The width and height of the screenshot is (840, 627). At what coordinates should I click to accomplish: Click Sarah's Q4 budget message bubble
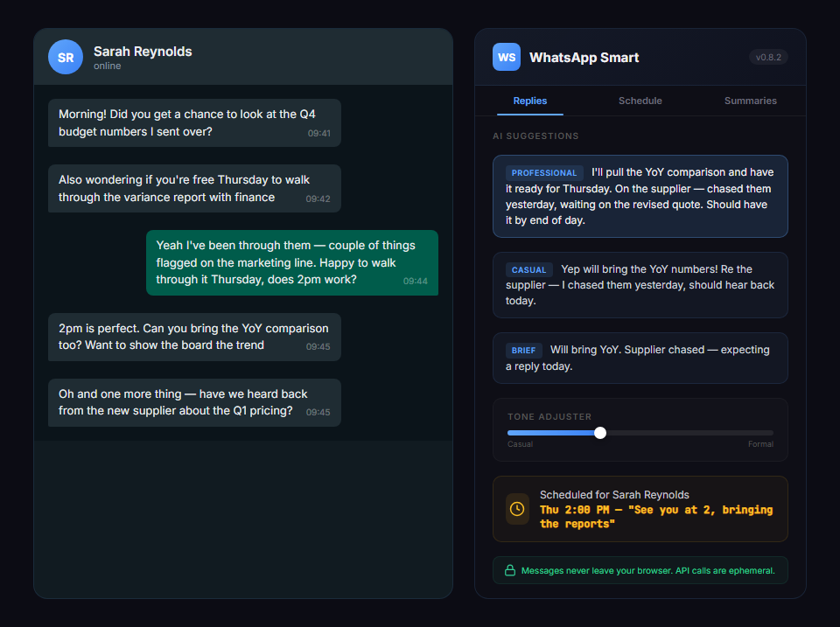tap(194, 122)
